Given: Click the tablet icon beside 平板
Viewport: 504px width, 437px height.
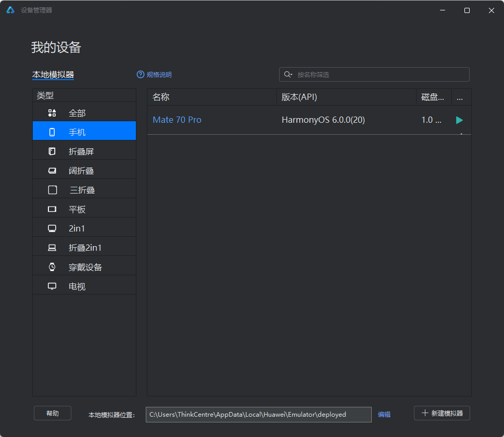Looking at the screenshot, I should [52, 209].
